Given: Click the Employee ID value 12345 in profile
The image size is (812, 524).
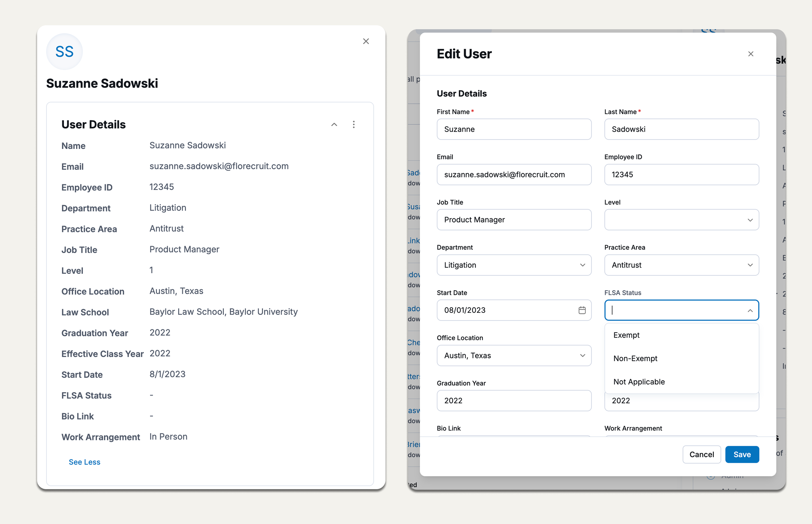Looking at the screenshot, I should click(x=162, y=187).
